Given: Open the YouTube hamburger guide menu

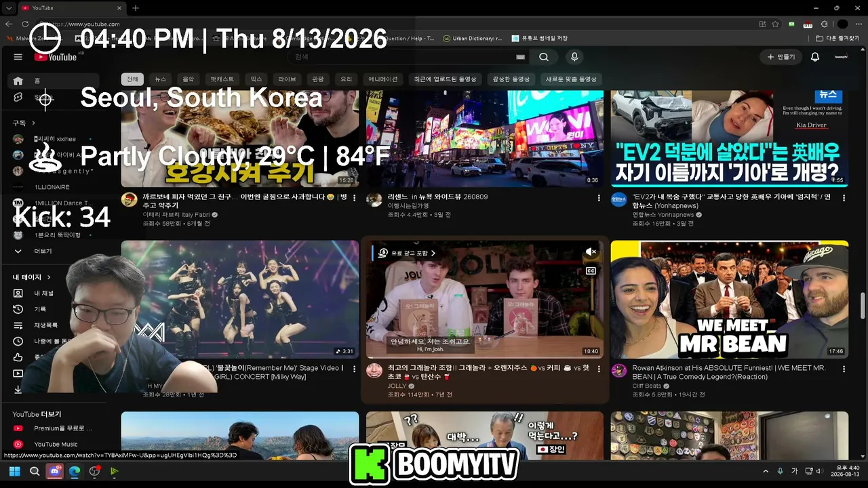Looking at the screenshot, I should tap(18, 57).
